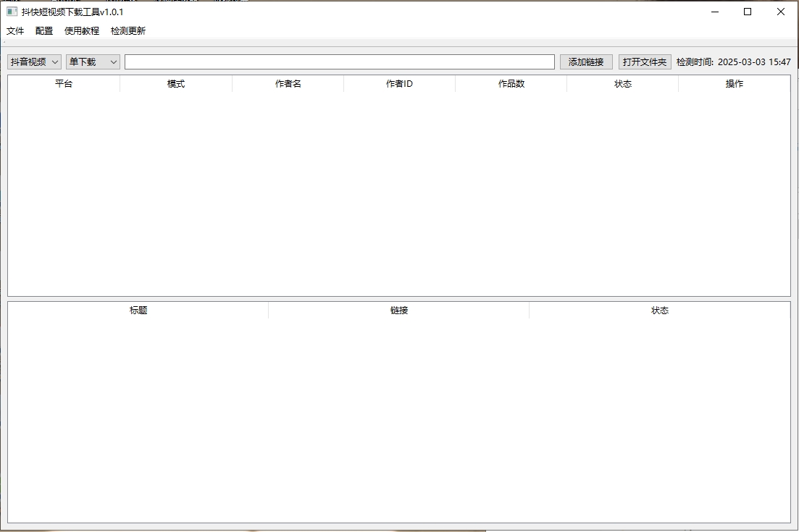Open the 使用教程 menu
Screen dimensions: 799x532
82,31
